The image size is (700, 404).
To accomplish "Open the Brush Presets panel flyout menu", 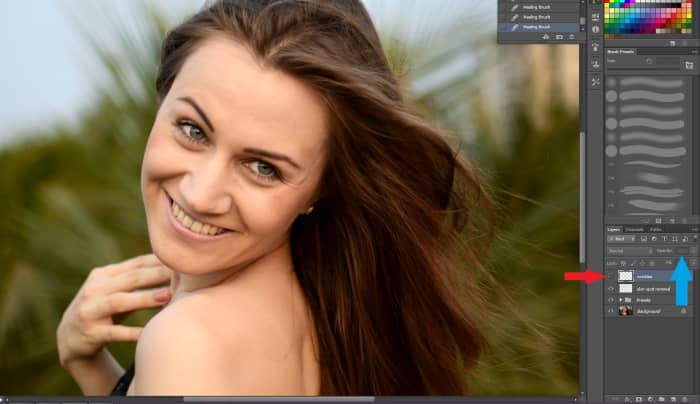I will (x=695, y=52).
